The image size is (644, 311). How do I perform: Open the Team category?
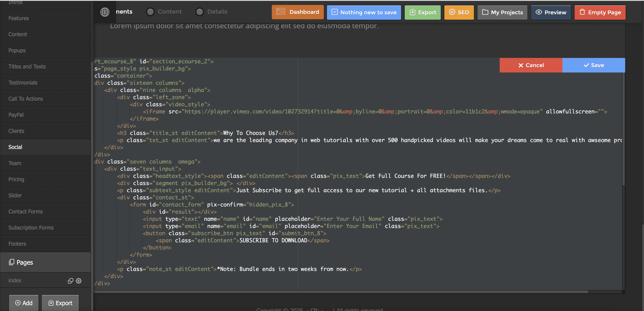[x=45, y=163]
